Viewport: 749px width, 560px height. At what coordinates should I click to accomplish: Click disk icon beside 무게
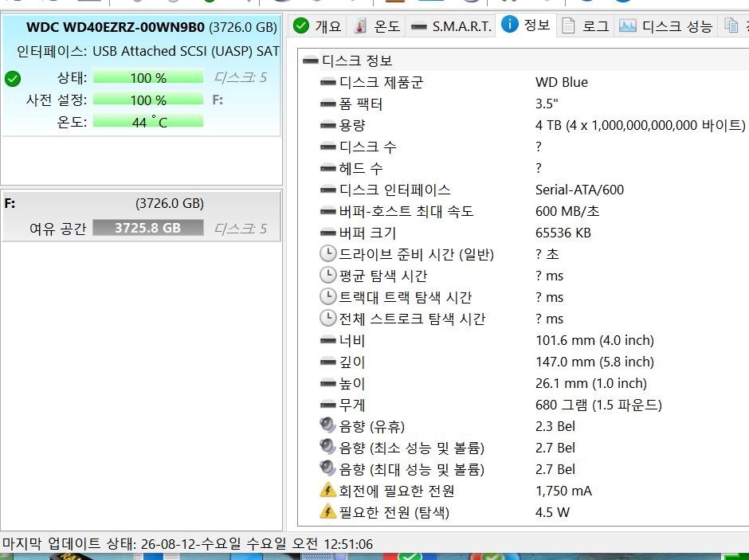[327, 405]
